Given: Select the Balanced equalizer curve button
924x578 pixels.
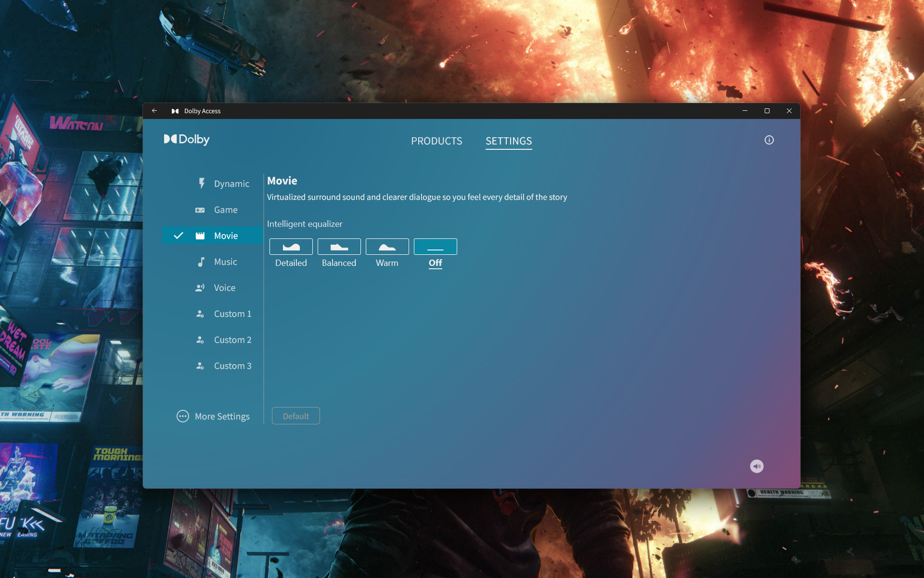Looking at the screenshot, I should click(339, 247).
